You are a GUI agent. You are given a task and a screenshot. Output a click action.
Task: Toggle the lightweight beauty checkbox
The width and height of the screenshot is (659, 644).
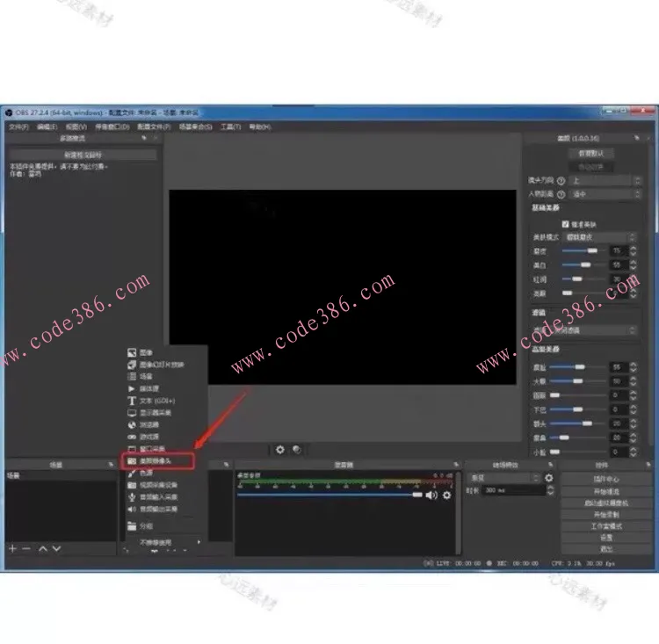tap(566, 224)
